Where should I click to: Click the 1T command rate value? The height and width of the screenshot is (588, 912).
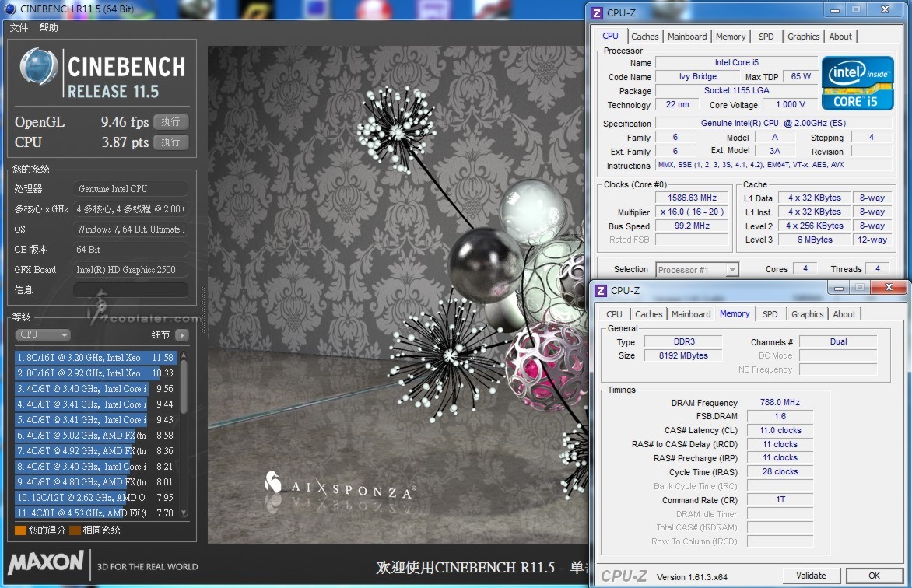coord(780,499)
